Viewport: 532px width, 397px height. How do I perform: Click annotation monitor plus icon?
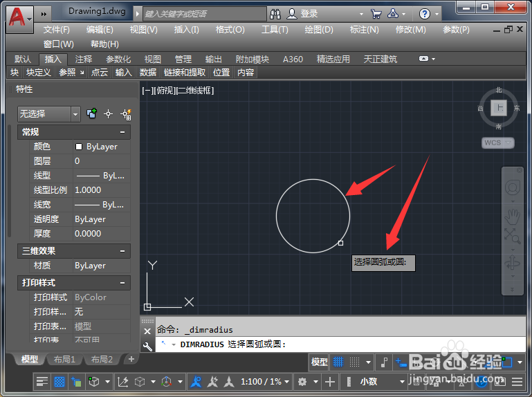[330, 382]
